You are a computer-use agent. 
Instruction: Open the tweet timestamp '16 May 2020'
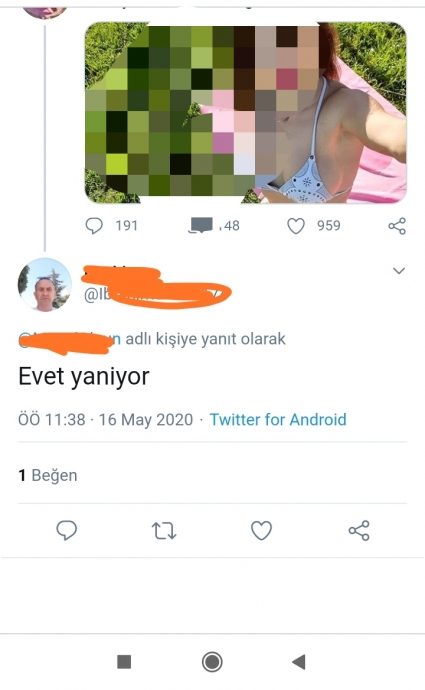146,419
